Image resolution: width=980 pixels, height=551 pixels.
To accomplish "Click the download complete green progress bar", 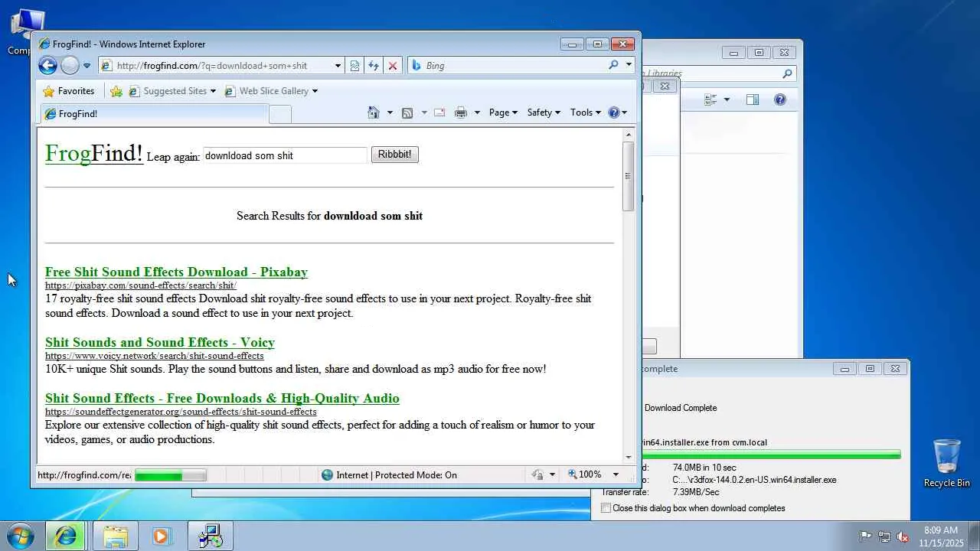I will (771, 455).
